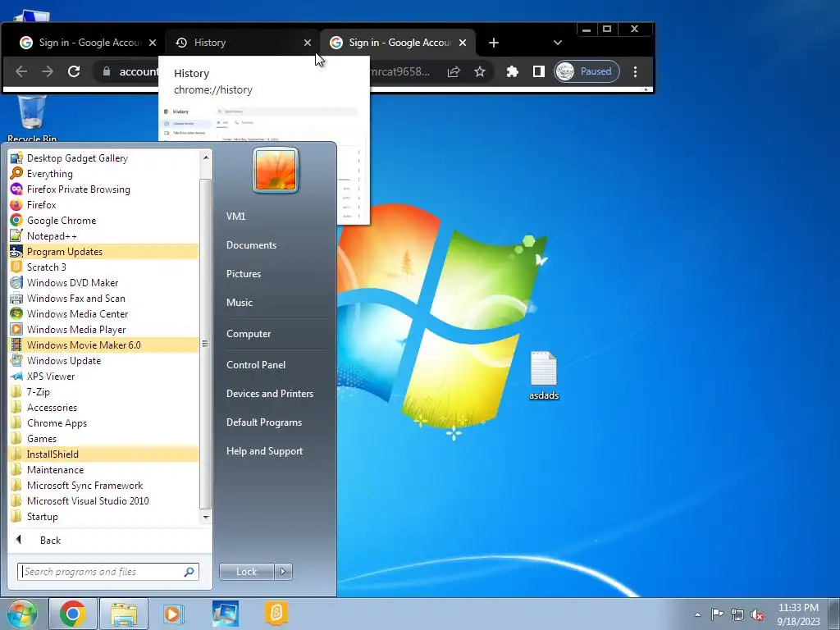The height and width of the screenshot is (630, 840).
Task: Click the Lock button
Action: click(x=246, y=572)
